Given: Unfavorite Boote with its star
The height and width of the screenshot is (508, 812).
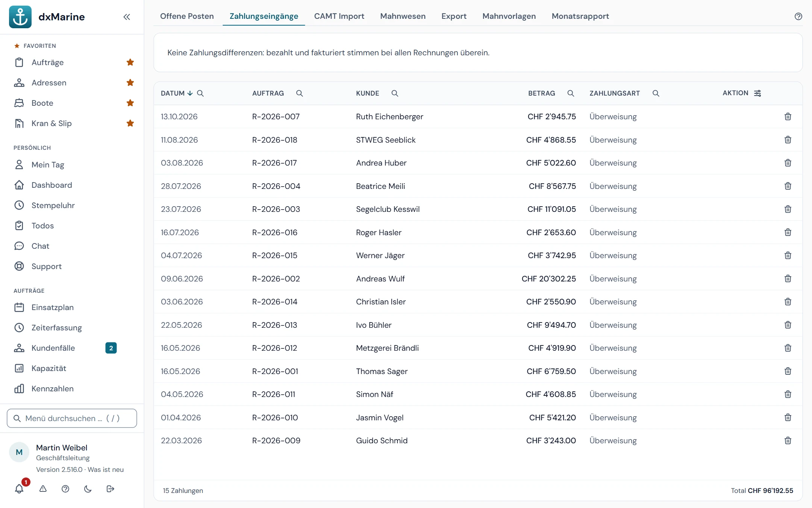Looking at the screenshot, I should pyautogui.click(x=130, y=103).
